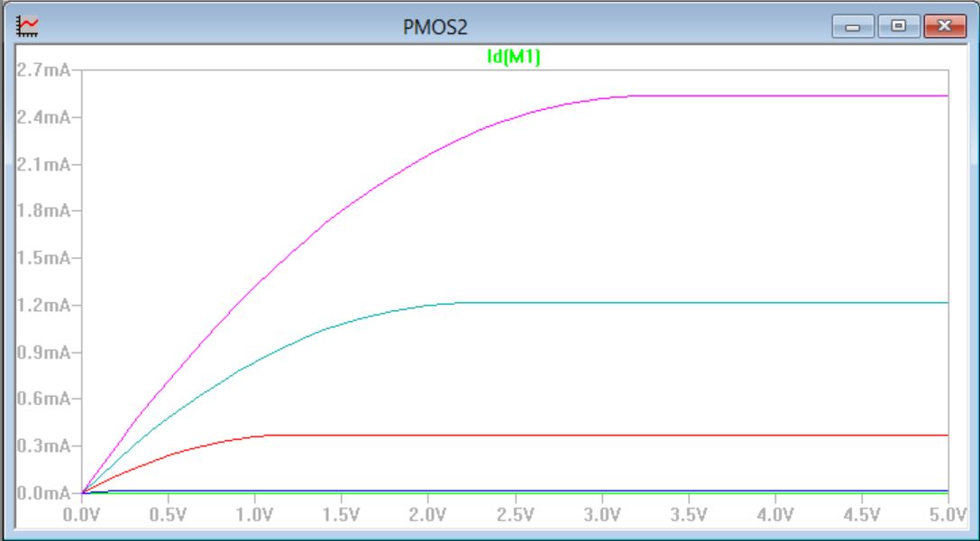Minimize the PMOS2 plot window

click(x=853, y=26)
